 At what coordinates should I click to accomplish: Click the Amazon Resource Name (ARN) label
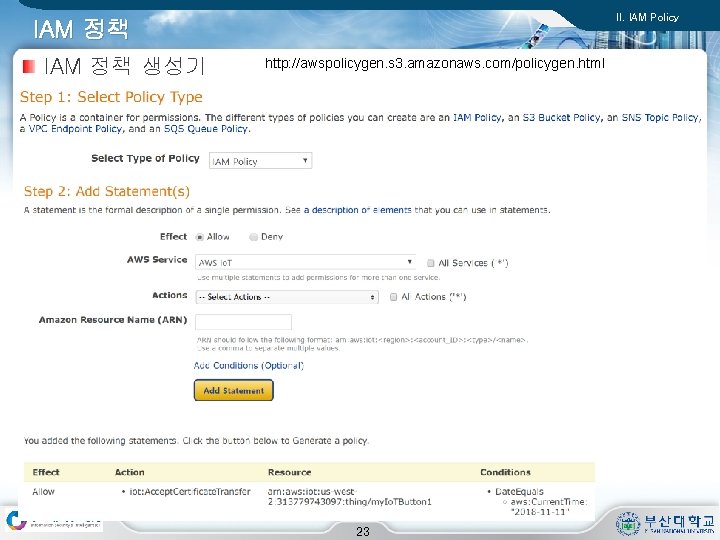113,320
